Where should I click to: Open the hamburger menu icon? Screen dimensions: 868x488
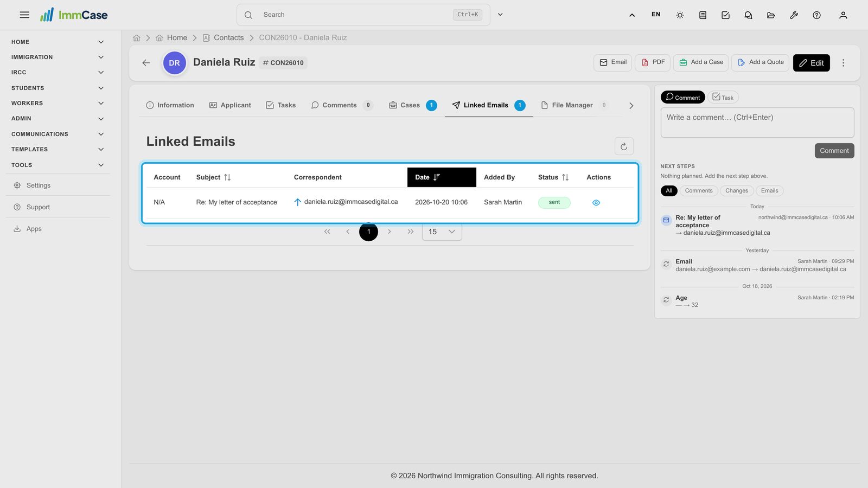[24, 15]
